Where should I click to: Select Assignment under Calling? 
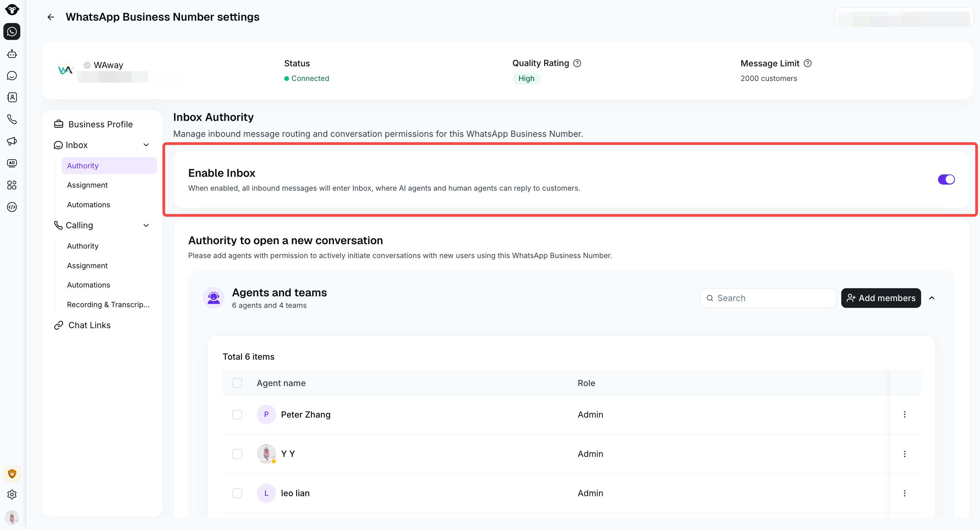coord(87,266)
